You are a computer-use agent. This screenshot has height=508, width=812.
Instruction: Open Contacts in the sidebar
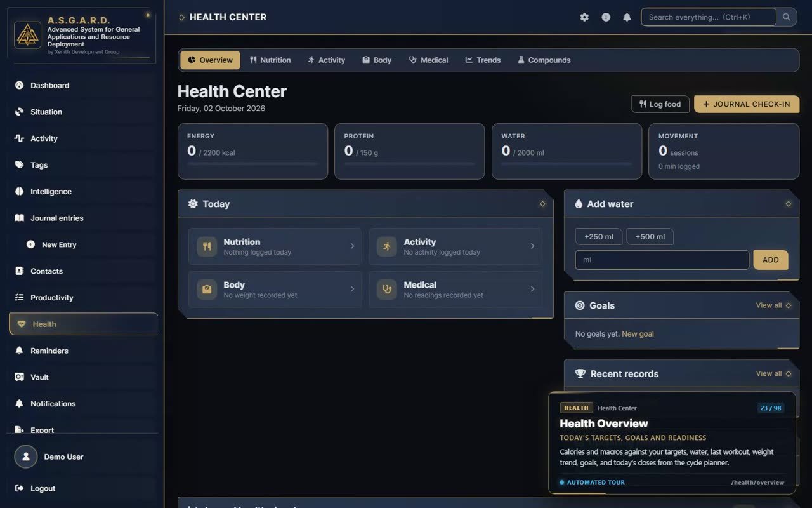82,271
